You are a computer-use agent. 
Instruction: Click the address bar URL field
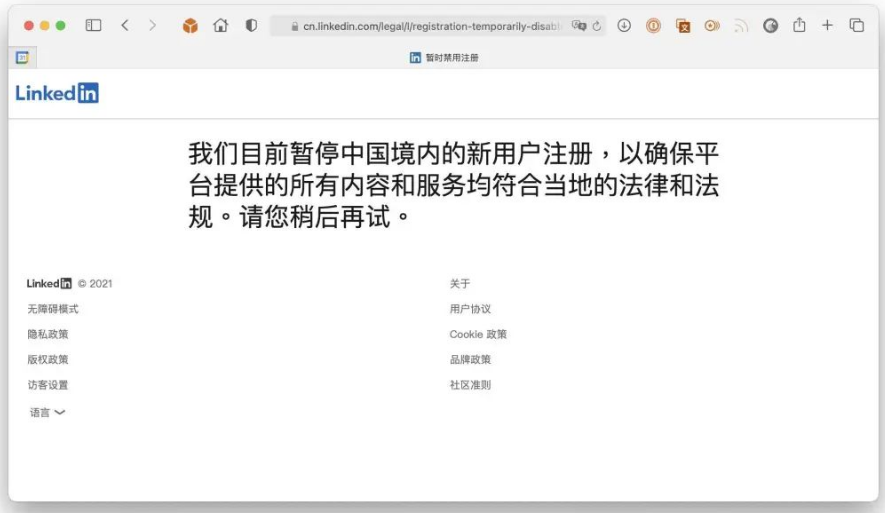click(x=430, y=26)
